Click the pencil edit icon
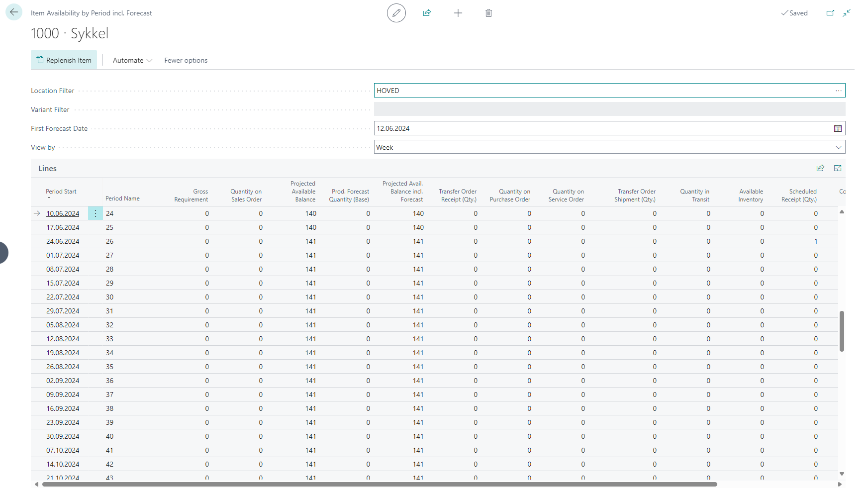868x492 pixels. tap(396, 13)
